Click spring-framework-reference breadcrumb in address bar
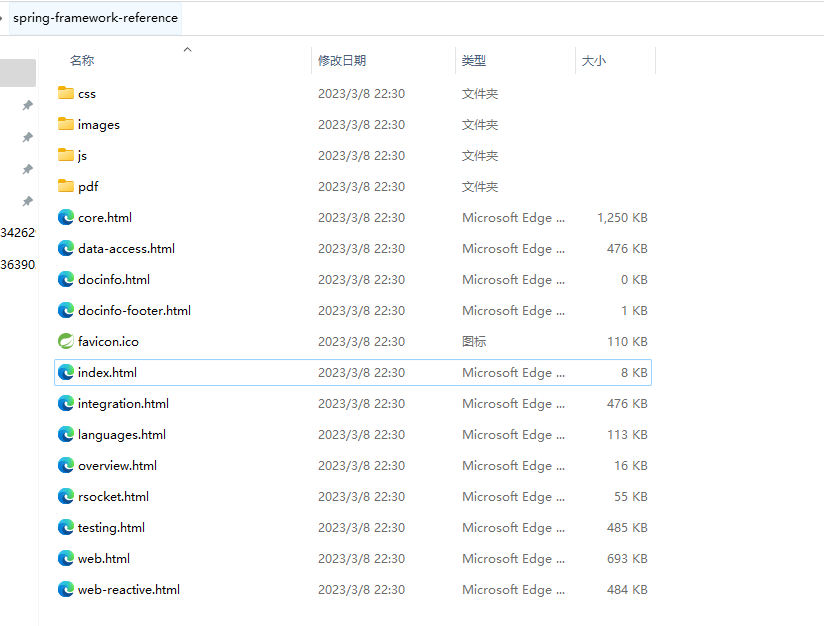 tap(95, 18)
